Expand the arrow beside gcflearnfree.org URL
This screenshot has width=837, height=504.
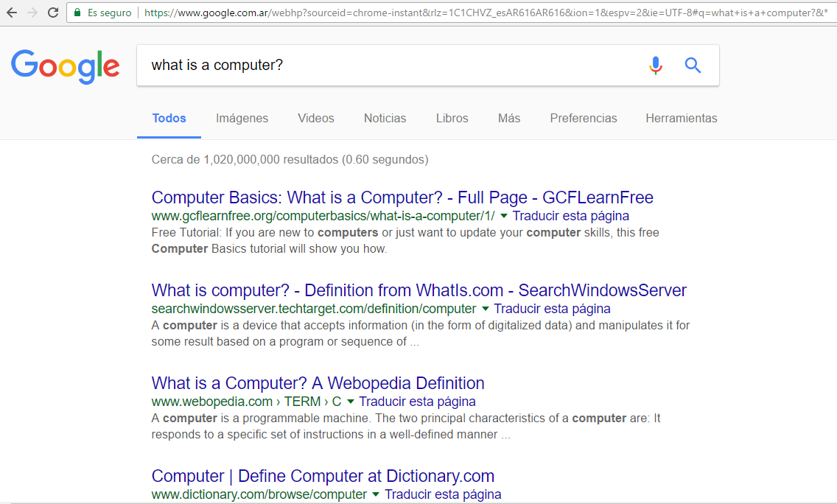[x=504, y=216]
